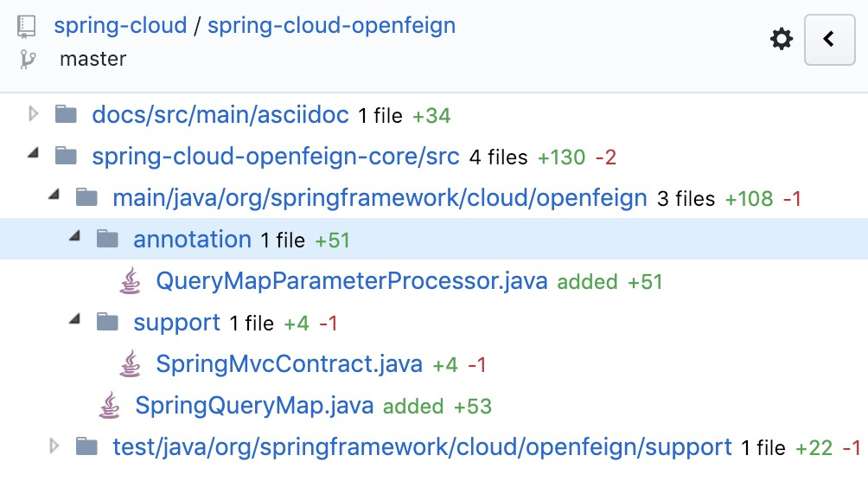Screen dimensions: 868x481
Task: Expand the test/java/org/springframework folder arrow
Action: point(54,446)
